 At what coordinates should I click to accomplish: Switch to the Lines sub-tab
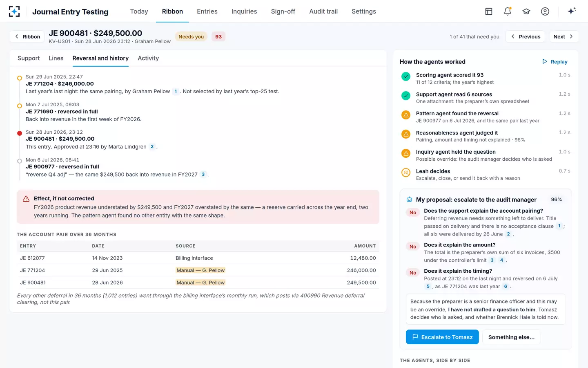56,58
